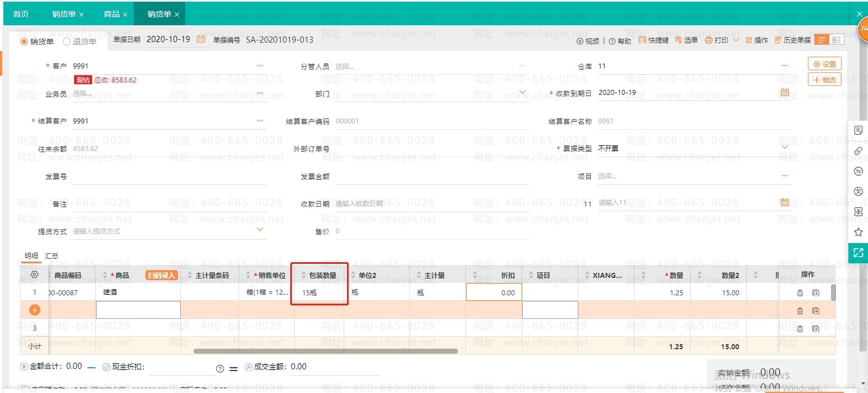Expand the 提货方式 dropdown
Viewport: 868px width, 393px height.
259,230
